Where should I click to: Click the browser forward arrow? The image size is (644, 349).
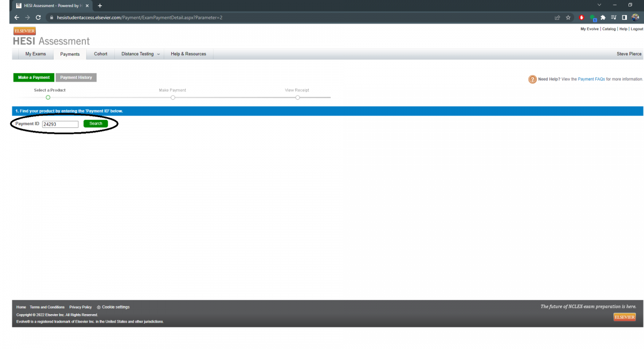click(x=27, y=17)
